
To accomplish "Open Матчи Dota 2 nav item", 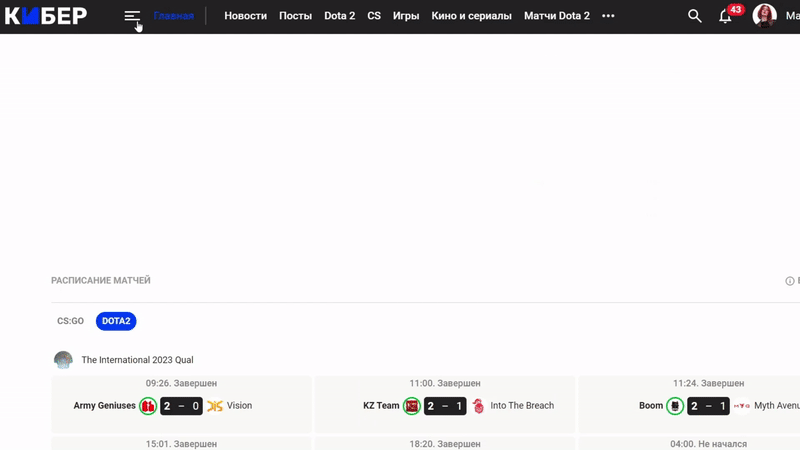I will click(x=557, y=16).
